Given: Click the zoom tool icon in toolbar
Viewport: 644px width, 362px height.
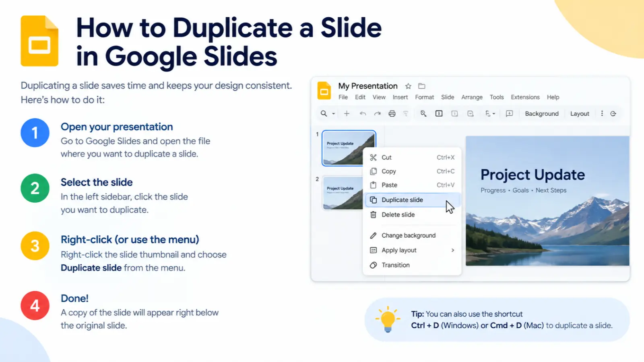Looking at the screenshot, I should [x=423, y=114].
